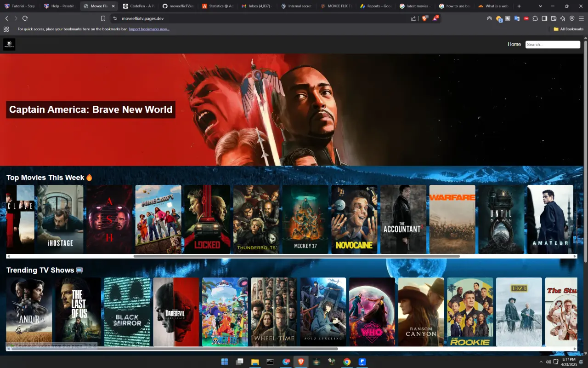This screenshot has height=368, width=588.
Task: Click the Home navigation link
Action: tap(514, 44)
